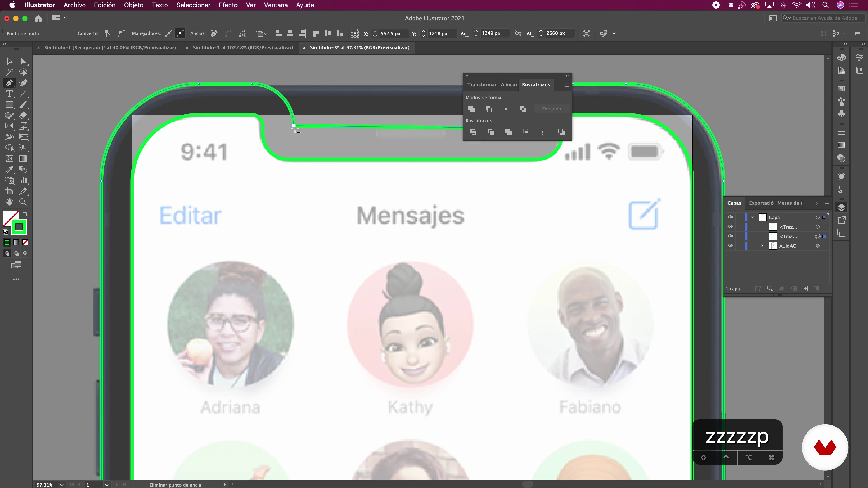Click the Minus Front shape mode icon
This screenshot has width=868, height=488.
488,109
